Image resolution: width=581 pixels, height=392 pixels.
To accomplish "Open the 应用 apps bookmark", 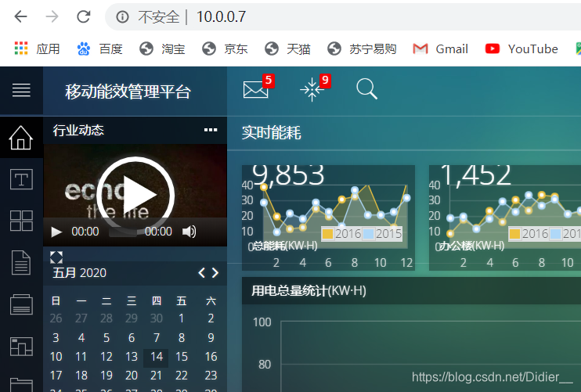I will point(37,49).
